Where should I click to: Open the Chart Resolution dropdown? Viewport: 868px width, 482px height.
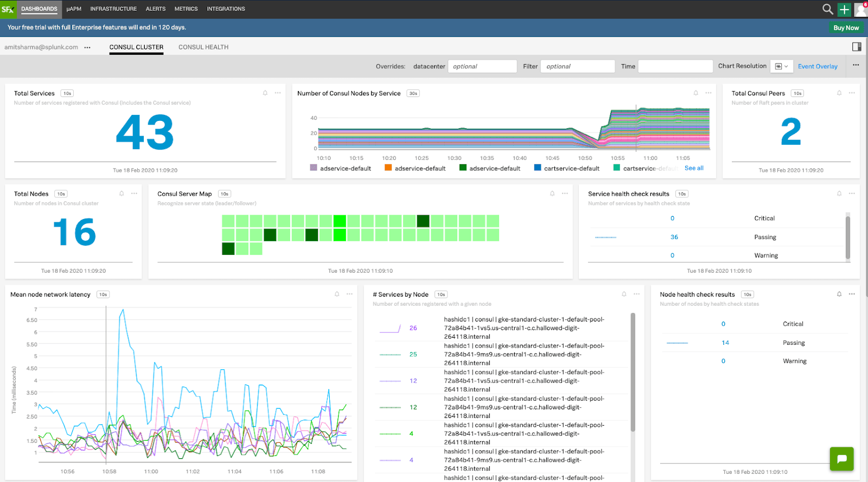(x=781, y=66)
